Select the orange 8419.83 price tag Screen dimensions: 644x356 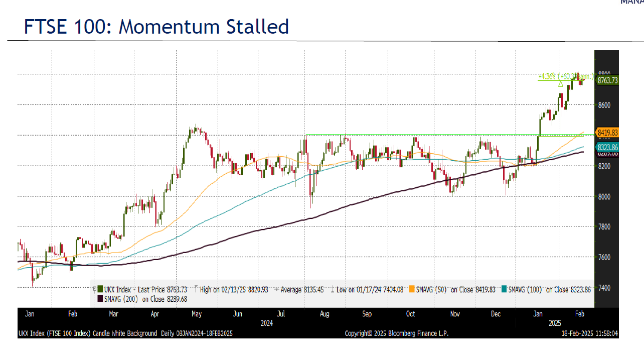tap(607, 133)
